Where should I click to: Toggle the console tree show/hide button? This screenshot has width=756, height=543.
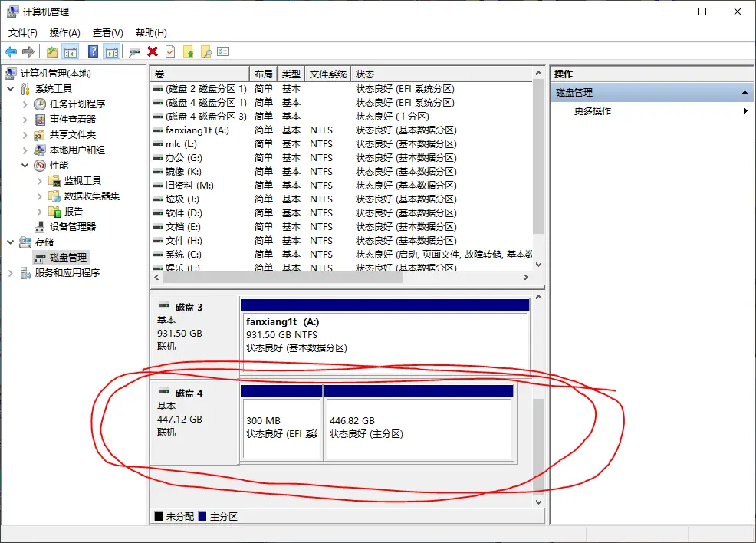71,51
